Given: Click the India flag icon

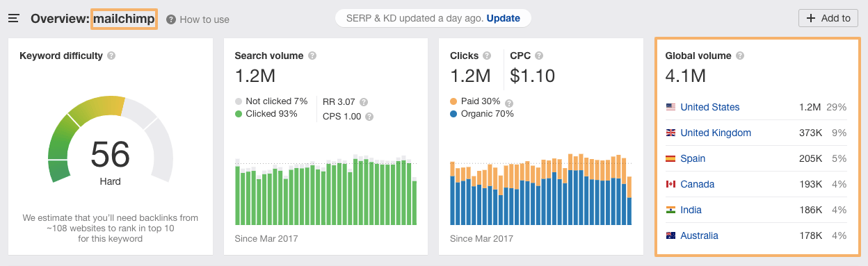Looking at the screenshot, I should [670, 210].
